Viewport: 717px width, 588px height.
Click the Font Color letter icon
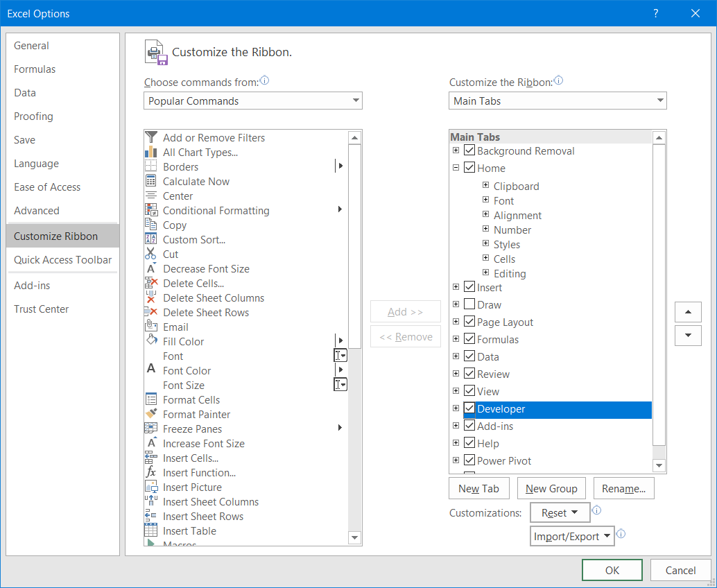151,370
